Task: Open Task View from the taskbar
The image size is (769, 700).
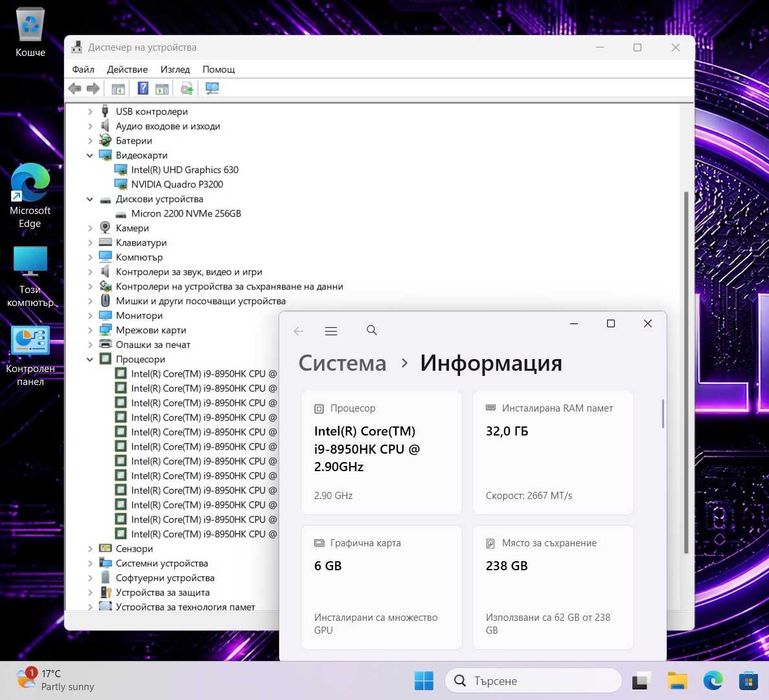Action: coord(640,681)
